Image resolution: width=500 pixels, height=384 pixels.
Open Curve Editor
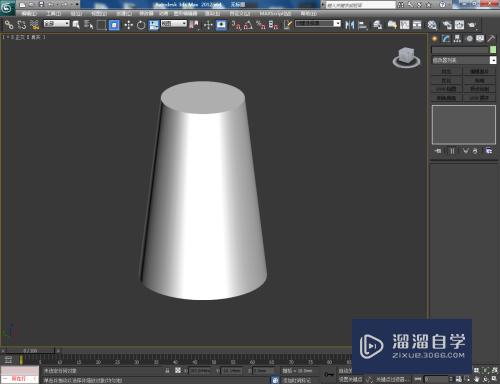point(405,25)
